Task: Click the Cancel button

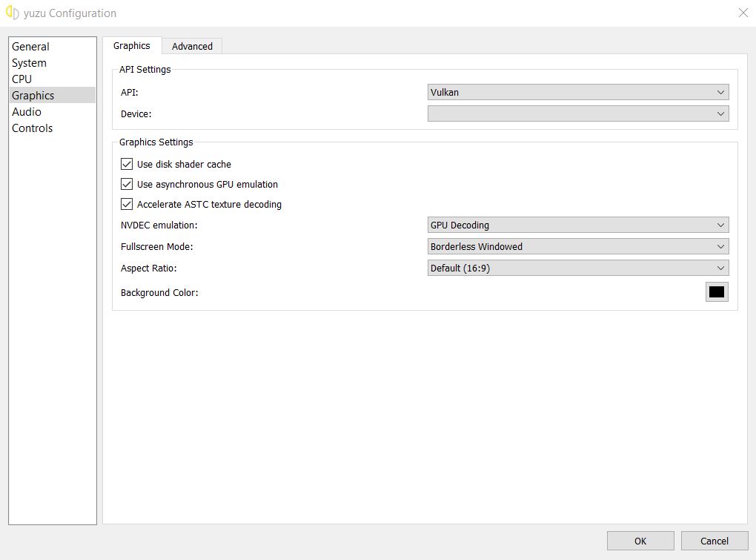Action: point(714,541)
